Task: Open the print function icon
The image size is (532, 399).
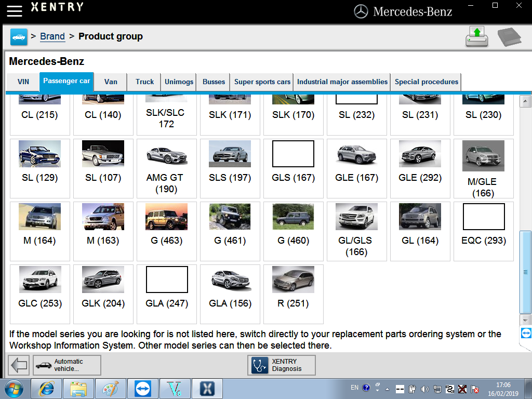Action: point(477,36)
